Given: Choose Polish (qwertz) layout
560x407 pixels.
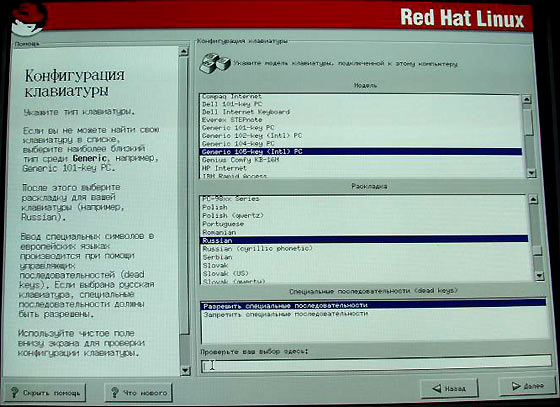Looking at the screenshot, I should click(x=364, y=216).
